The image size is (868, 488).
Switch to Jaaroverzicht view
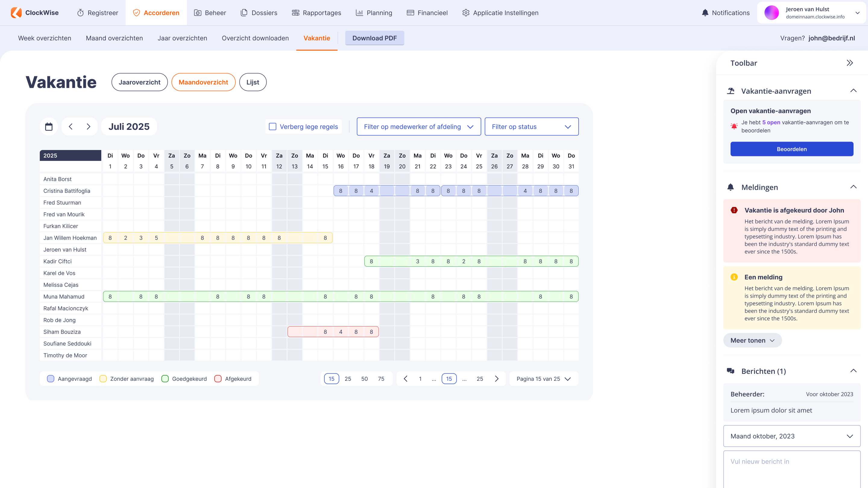click(140, 82)
